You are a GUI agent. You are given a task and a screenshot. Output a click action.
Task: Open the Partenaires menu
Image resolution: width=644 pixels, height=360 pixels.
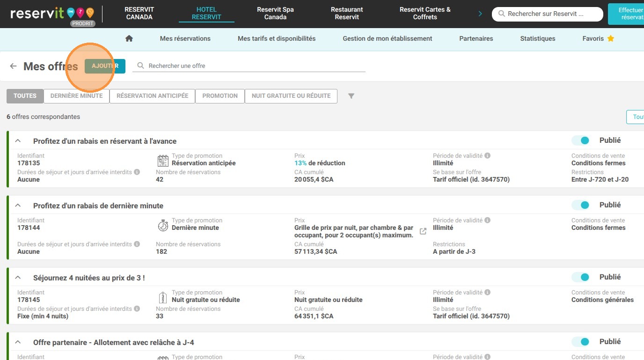[476, 38]
